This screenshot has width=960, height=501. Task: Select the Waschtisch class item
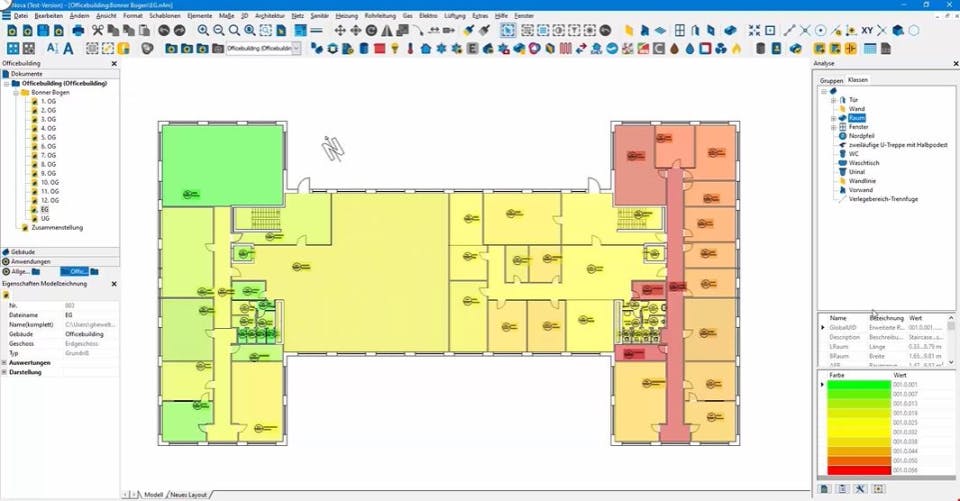coord(864,163)
